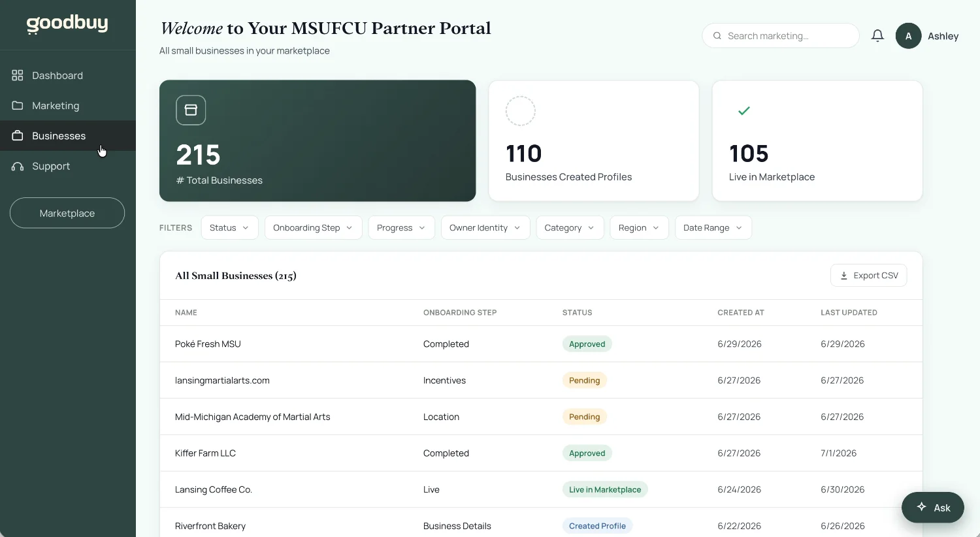Click the Business Details onboarding step cell
This screenshot has height=537, width=980.
click(457, 526)
